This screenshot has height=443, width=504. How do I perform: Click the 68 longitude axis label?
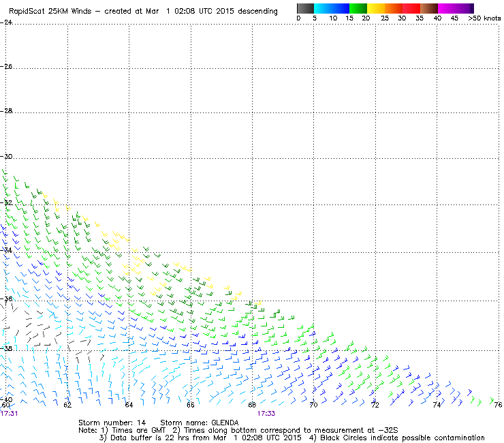tap(252, 405)
